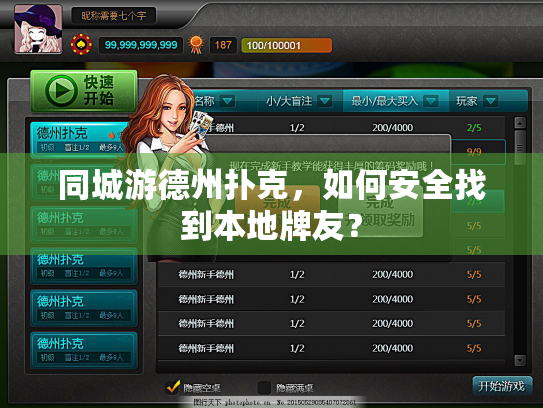Image resolution: width=543 pixels, height=408 pixels.
Task: Click the 100/100001 experience progress bar
Action: pos(286,45)
